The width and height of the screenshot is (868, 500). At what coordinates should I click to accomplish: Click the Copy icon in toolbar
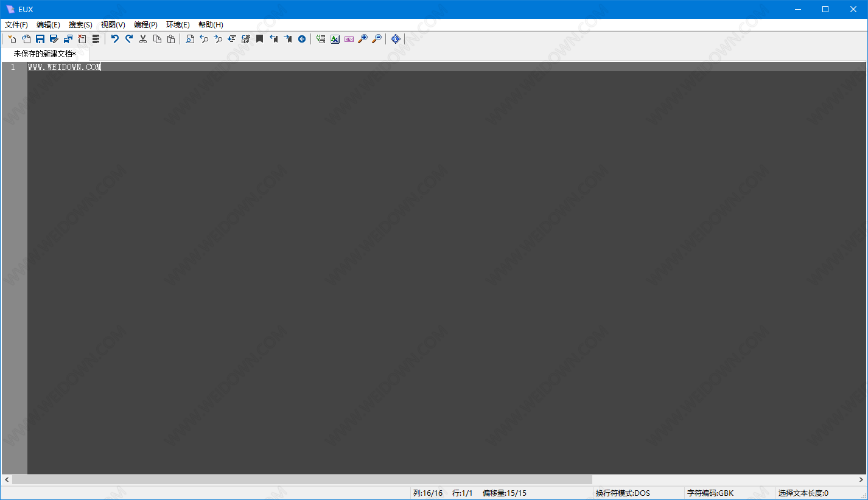pyautogui.click(x=157, y=39)
